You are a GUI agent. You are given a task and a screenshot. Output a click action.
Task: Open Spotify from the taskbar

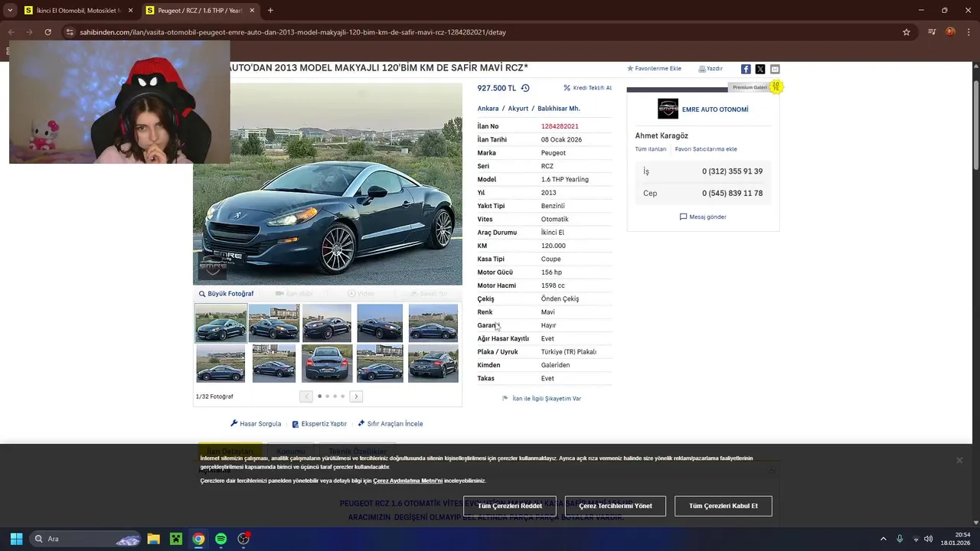tap(220, 539)
